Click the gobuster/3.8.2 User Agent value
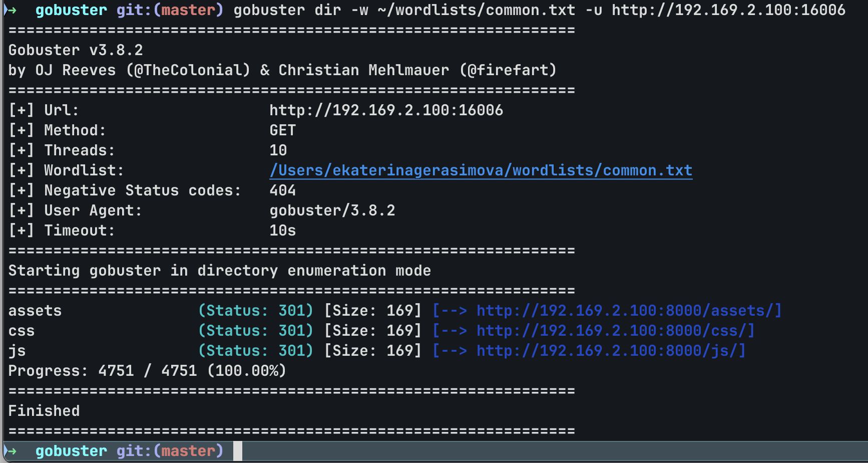Viewport: 868px width, 463px height. (x=332, y=210)
